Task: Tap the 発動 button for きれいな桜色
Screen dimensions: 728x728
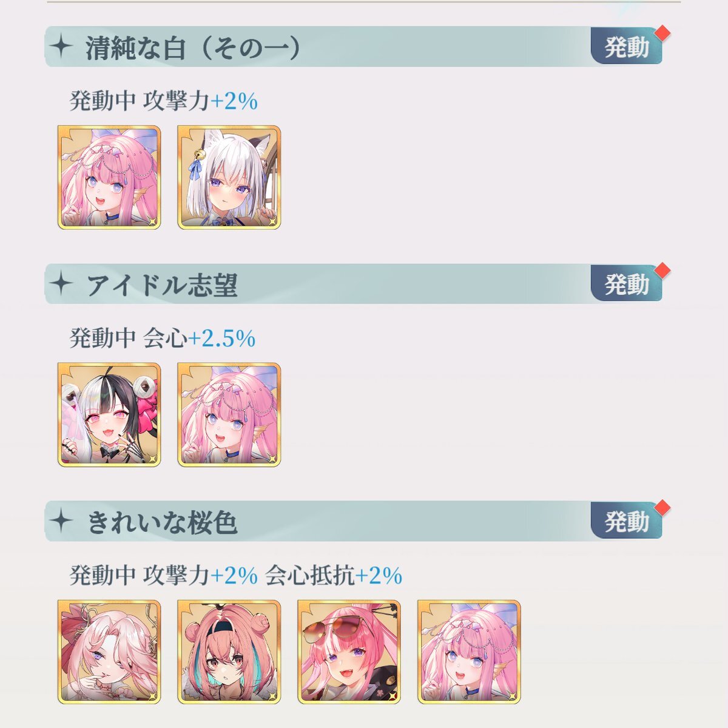Action: [x=627, y=521]
